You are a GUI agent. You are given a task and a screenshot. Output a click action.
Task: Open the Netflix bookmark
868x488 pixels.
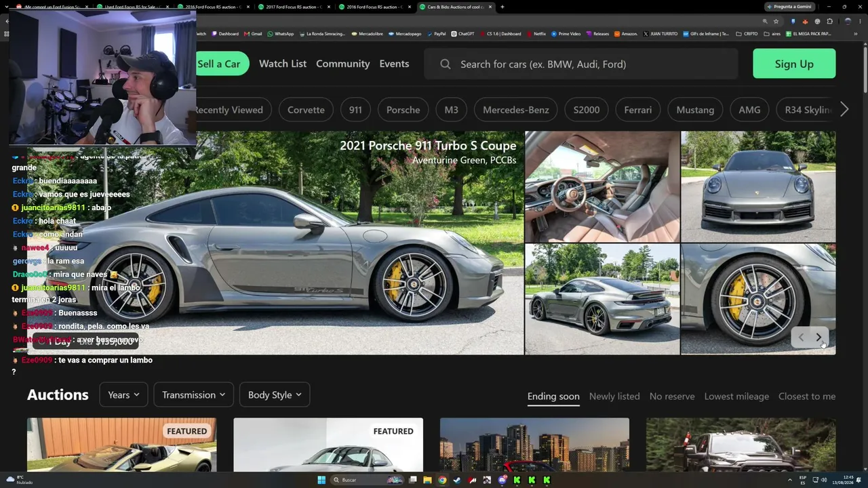pos(536,34)
